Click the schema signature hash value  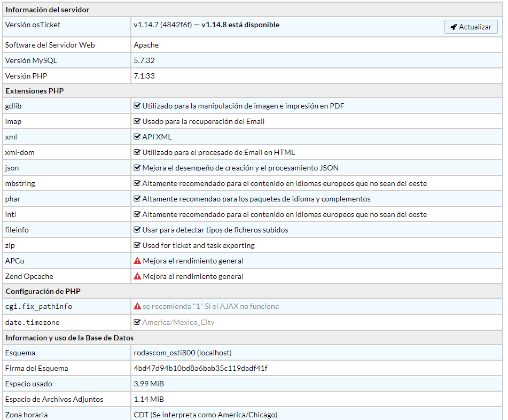[200, 368]
